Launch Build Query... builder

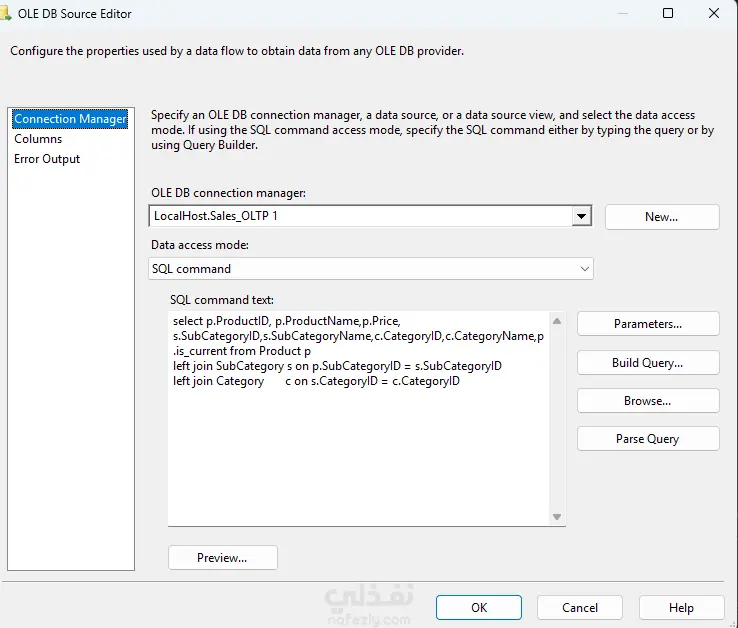click(648, 362)
